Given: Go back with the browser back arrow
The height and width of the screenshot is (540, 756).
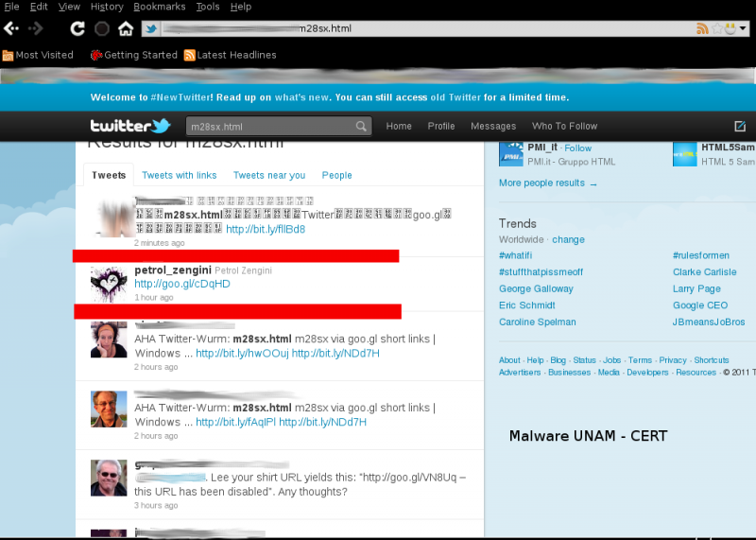Looking at the screenshot, I should (x=11, y=29).
